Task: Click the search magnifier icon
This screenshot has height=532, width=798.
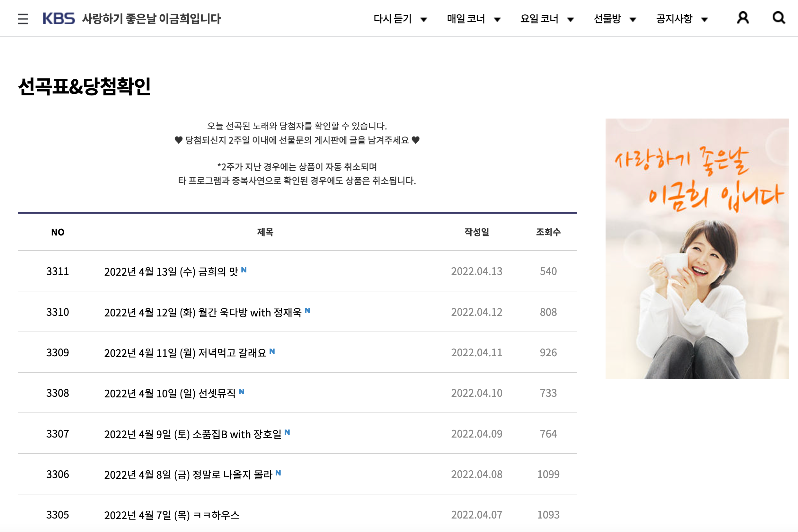Action: point(778,18)
